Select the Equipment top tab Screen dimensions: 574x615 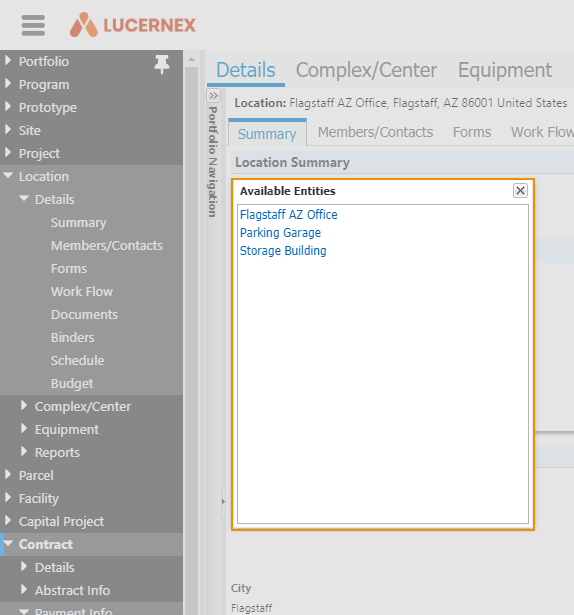point(505,70)
